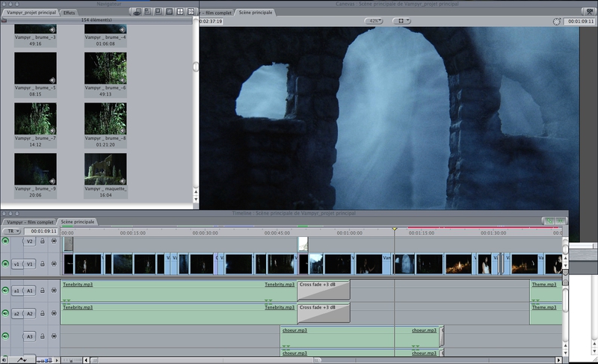
Task: Toggle auto select on track A2
Action: coord(54,313)
